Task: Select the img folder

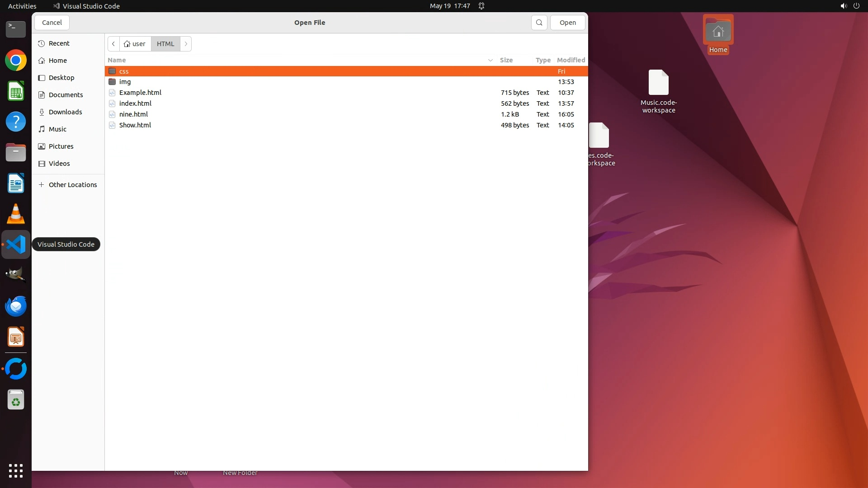Action: click(x=125, y=82)
